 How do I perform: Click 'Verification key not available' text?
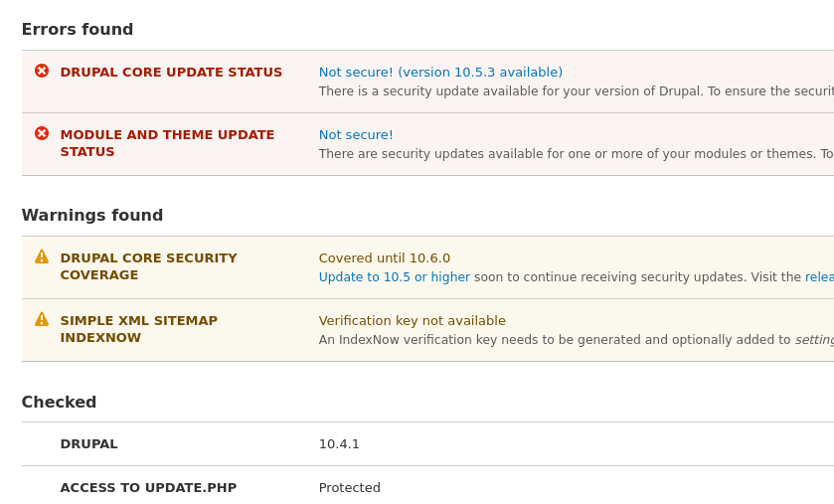[x=413, y=321]
